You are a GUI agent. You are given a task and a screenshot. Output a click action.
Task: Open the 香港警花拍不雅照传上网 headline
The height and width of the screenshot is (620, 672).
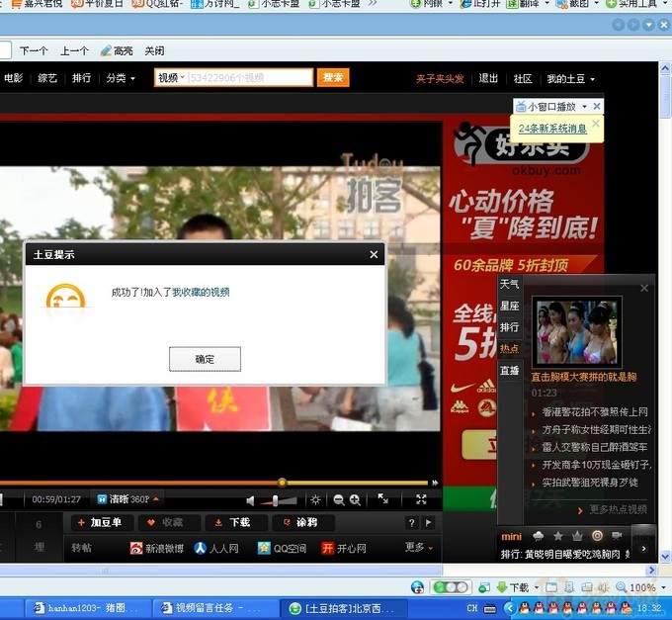click(x=595, y=412)
